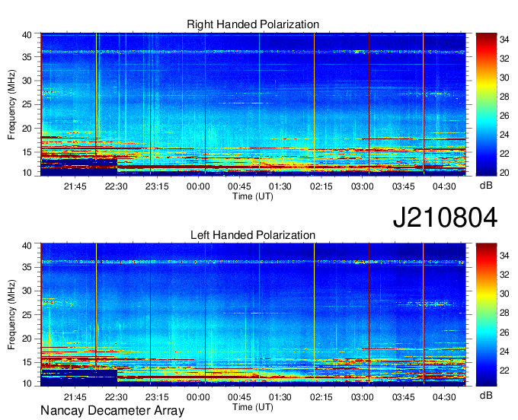Click 04:30 tick under Right Handed plot

point(444,186)
